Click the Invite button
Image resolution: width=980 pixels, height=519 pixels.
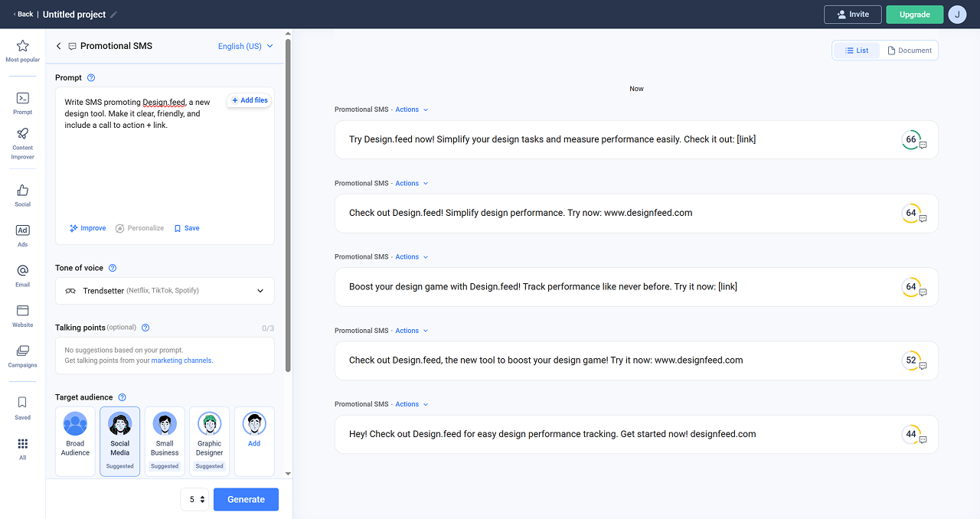(x=853, y=15)
